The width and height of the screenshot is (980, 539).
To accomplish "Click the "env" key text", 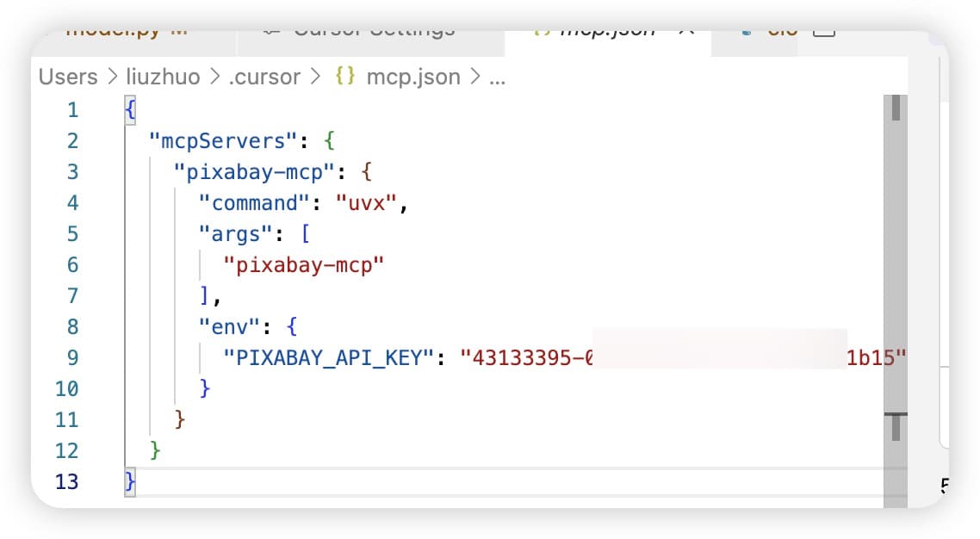I will point(229,326).
